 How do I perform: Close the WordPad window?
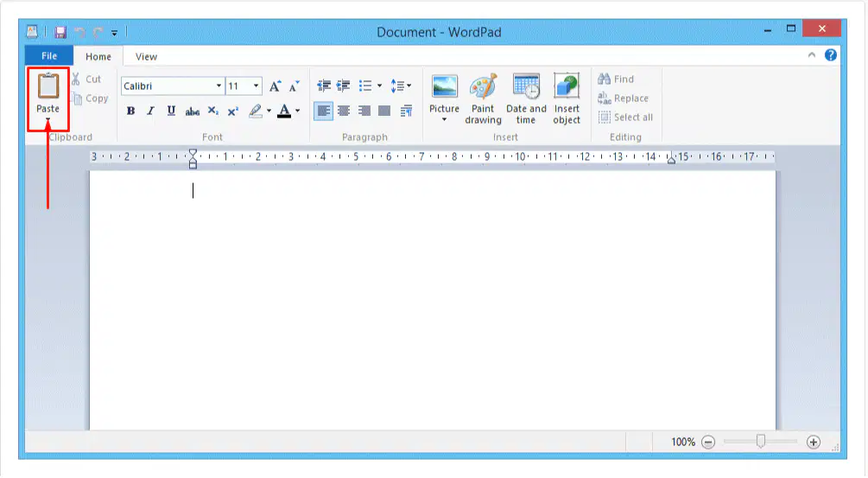click(822, 29)
